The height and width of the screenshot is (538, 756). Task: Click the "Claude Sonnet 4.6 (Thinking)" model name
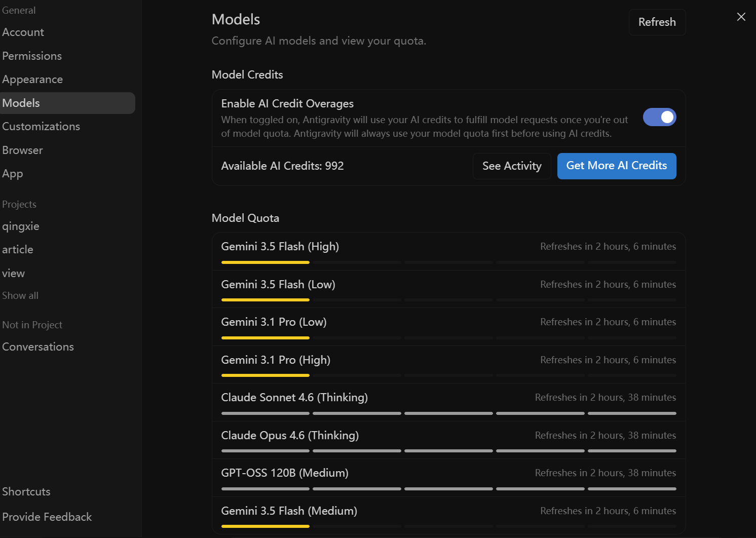pos(294,398)
